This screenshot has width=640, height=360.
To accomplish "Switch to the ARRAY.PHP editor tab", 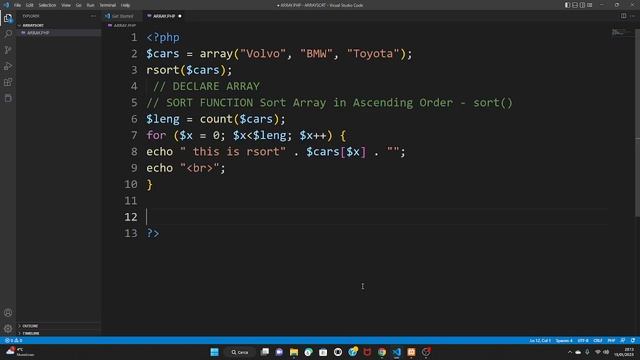I will [164, 16].
